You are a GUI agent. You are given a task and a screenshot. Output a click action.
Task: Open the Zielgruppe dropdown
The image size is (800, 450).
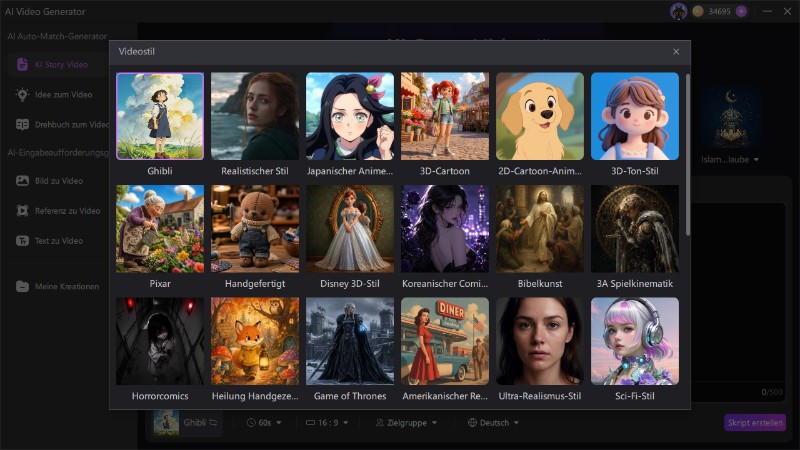(x=407, y=422)
